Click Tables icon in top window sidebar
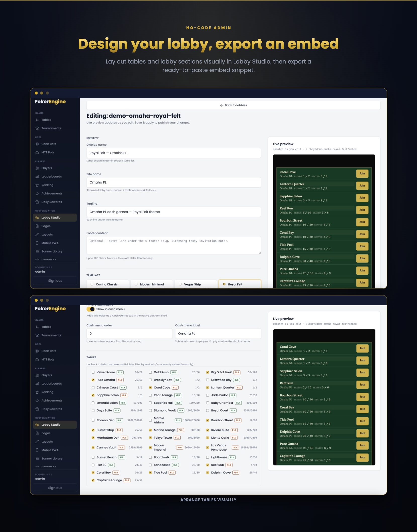The image size is (417, 532). (37, 120)
